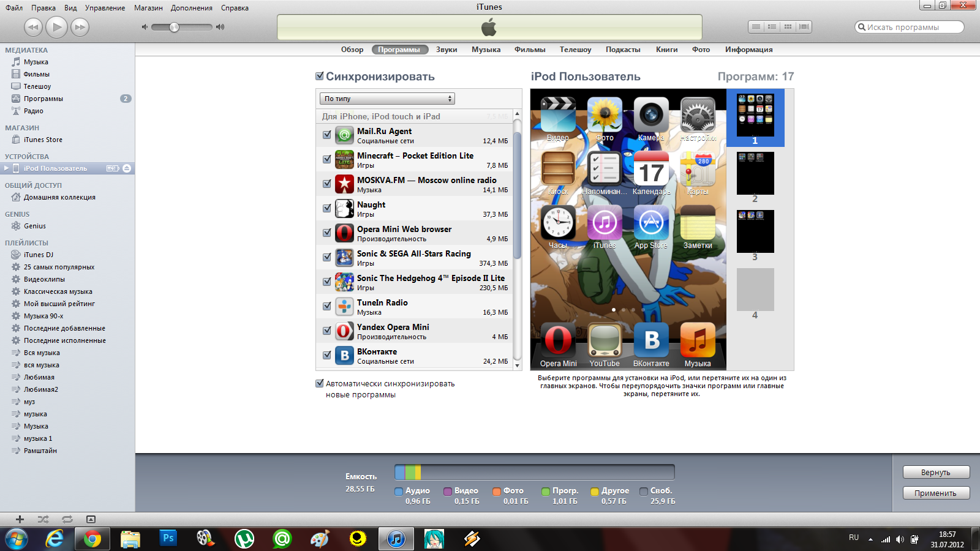Click the Play button
Viewport: 980px width, 551px height.
pos(57,27)
